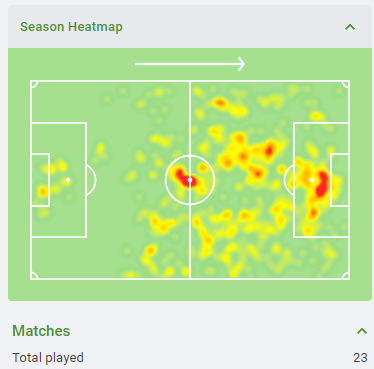Click the left penalty arc
This screenshot has height=369, width=374.
91,180
